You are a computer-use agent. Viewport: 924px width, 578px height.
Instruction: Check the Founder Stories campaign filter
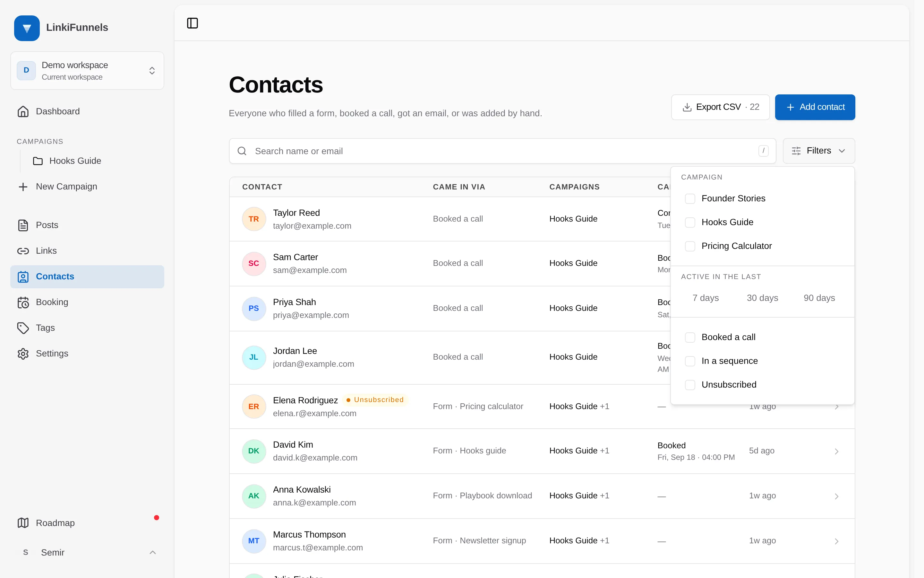click(x=690, y=199)
